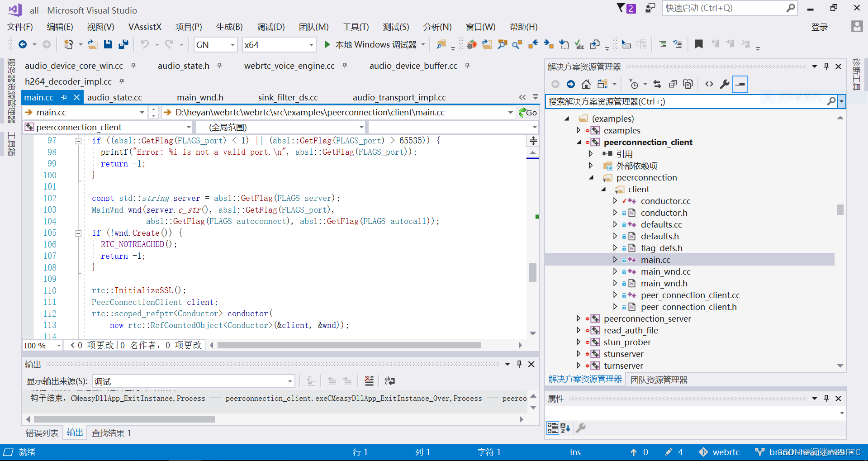Open the Home view in Solution Explorer
The width and height of the screenshot is (868, 461).
586,84
